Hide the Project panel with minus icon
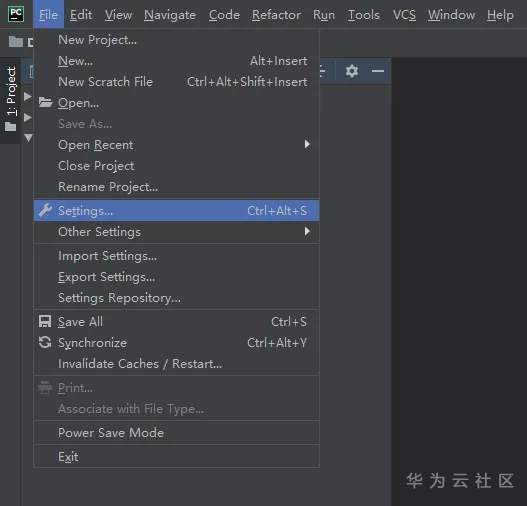 pyautogui.click(x=378, y=71)
